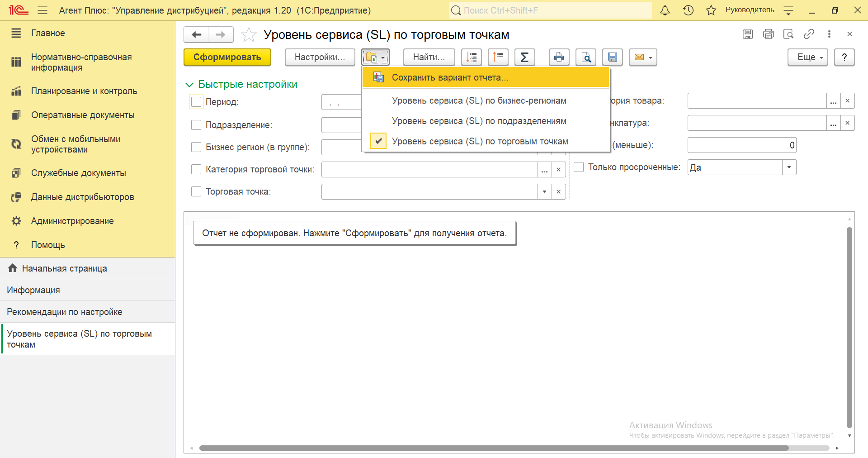868x458 pixels.
Task: Open print preview icon
Action: [586, 57]
